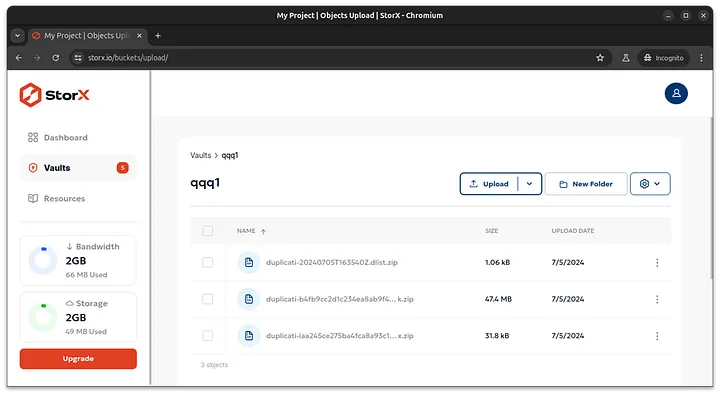
Task: Open the Vaults section
Action: click(x=78, y=168)
